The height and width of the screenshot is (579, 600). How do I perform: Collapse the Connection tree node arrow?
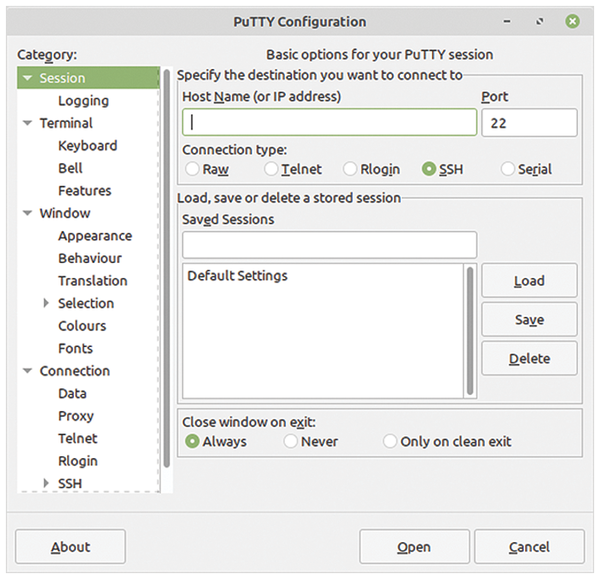[27, 371]
